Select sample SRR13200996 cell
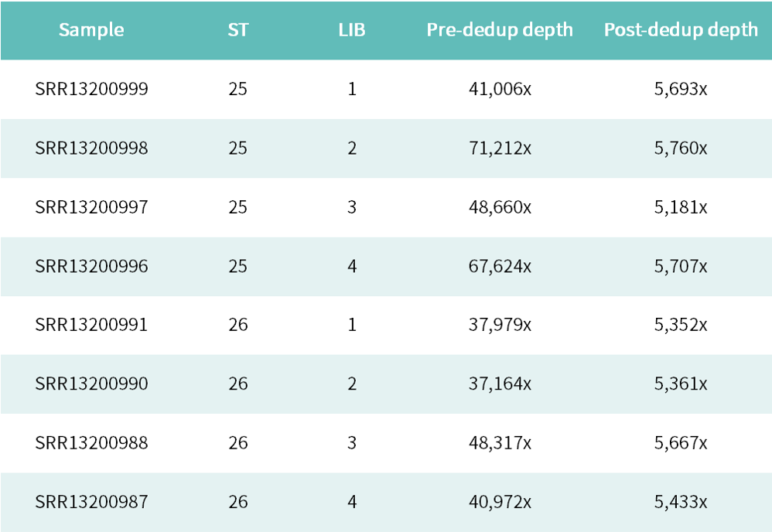 click(91, 266)
